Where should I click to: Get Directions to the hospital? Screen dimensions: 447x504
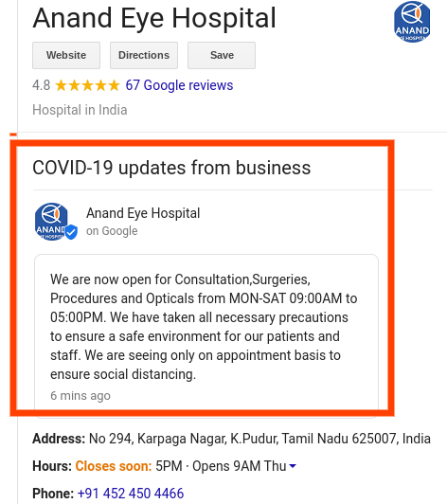click(144, 55)
